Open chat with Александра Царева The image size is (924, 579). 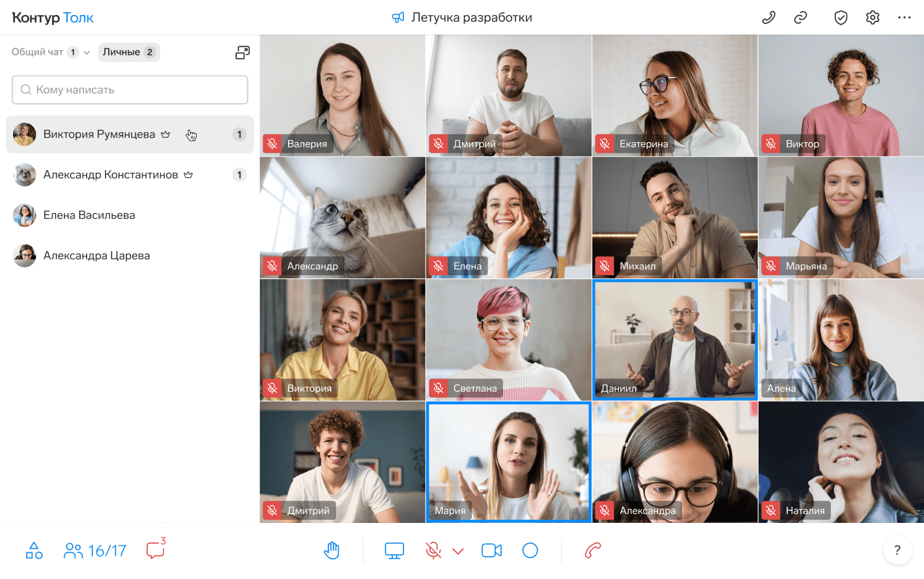click(130, 256)
